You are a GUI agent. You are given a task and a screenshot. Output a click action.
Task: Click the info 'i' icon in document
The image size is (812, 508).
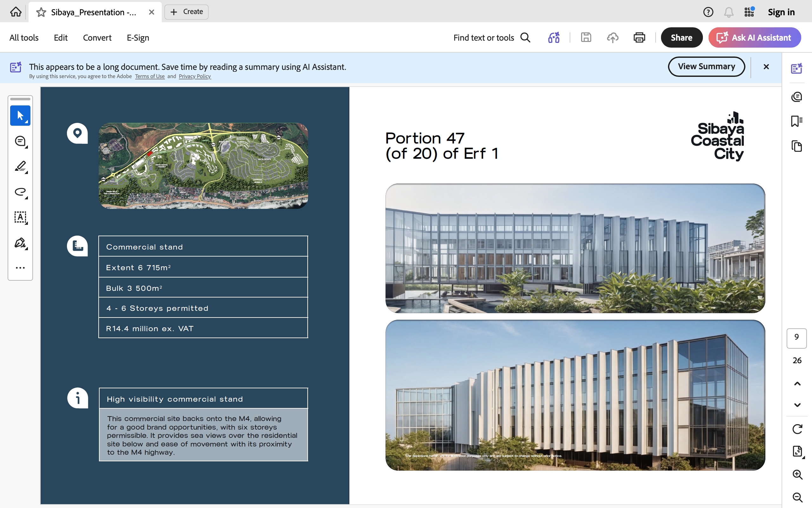click(x=78, y=398)
